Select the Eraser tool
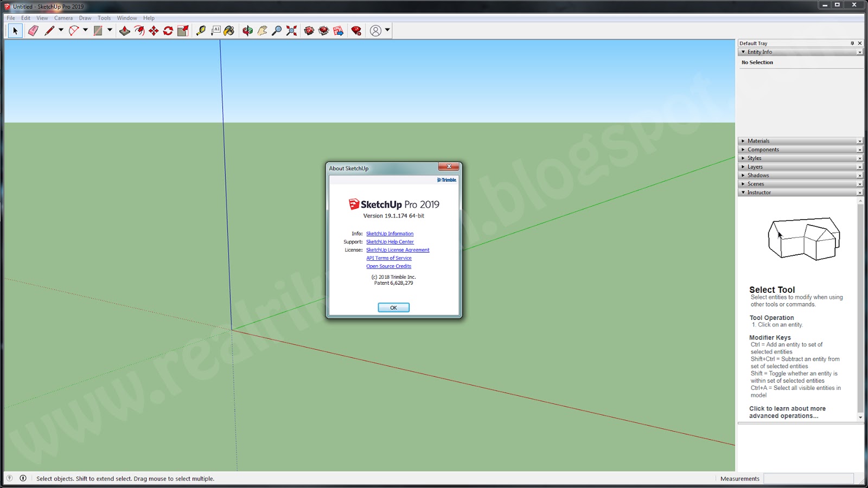The image size is (868, 488). (34, 31)
